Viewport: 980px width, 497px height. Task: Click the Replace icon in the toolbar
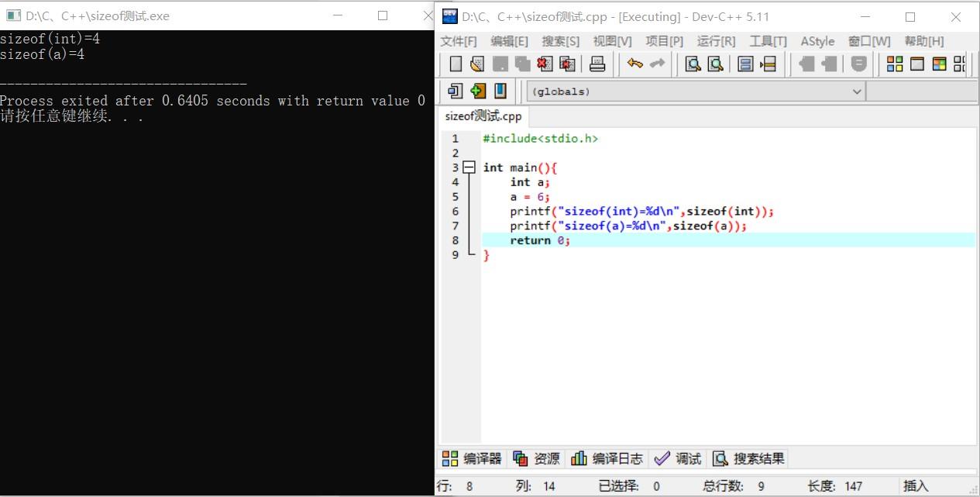(716, 64)
